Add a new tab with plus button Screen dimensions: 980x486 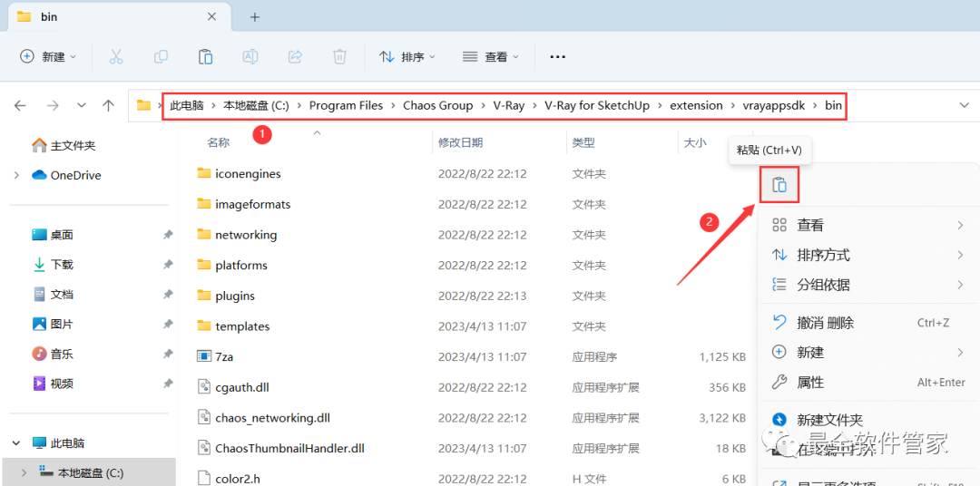click(254, 17)
